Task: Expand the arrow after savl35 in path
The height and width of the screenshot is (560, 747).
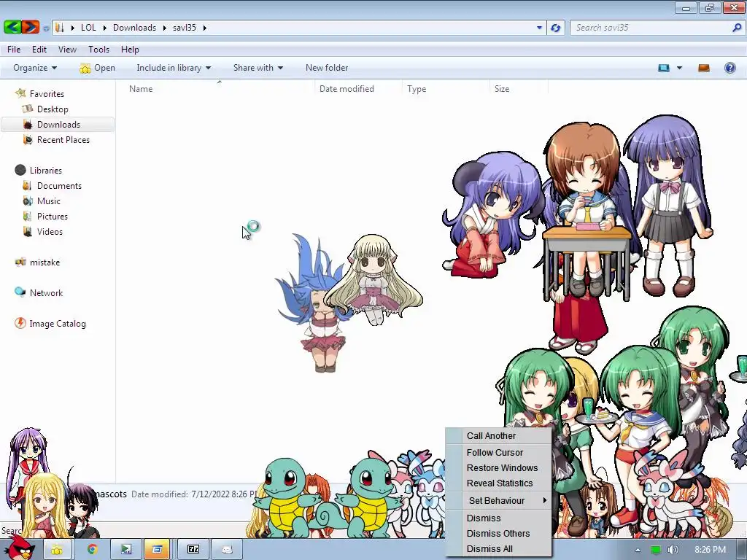Action: coord(205,28)
